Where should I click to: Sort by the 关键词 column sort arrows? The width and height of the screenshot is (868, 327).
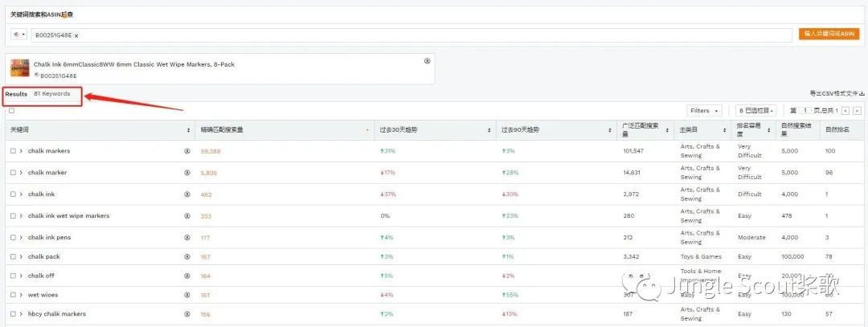(x=188, y=130)
